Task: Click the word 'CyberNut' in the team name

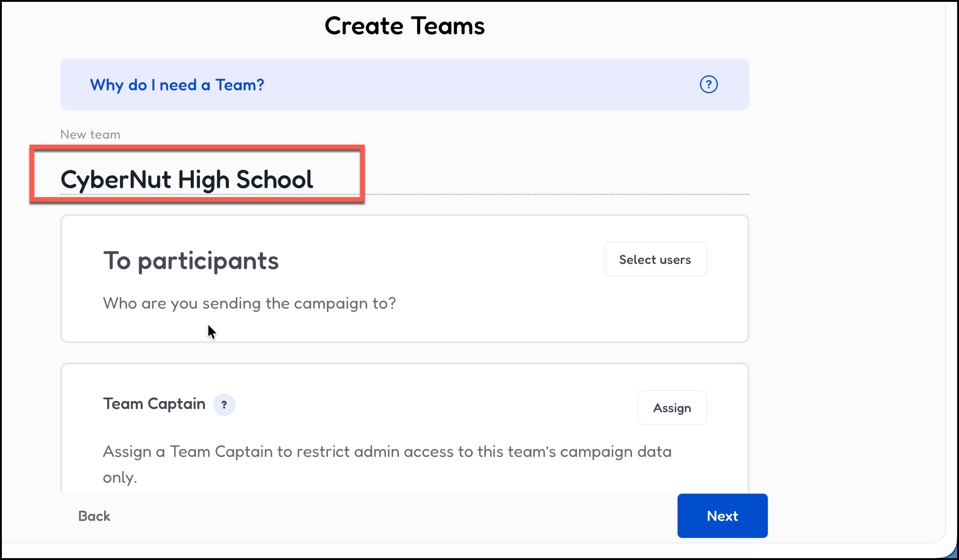Action: pyautogui.click(x=116, y=179)
